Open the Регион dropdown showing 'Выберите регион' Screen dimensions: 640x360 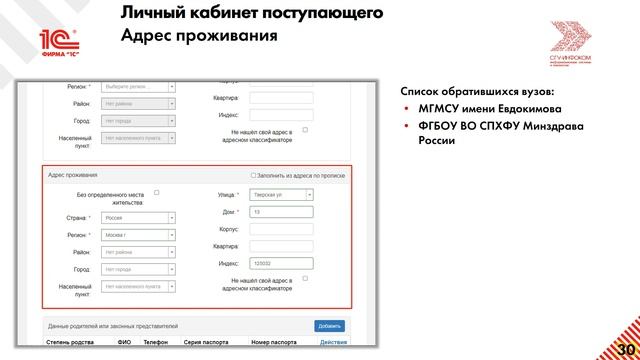tap(138, 87)
